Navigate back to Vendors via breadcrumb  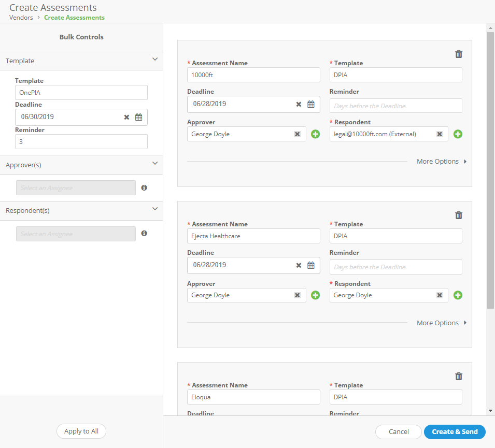pyautogui.click(x=21, y=17)
